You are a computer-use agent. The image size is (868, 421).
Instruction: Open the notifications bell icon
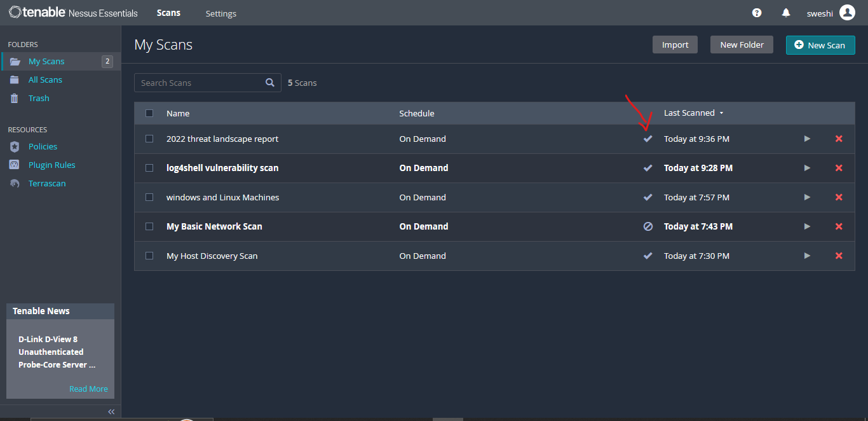pyautogui.click(x=786, y=13)
